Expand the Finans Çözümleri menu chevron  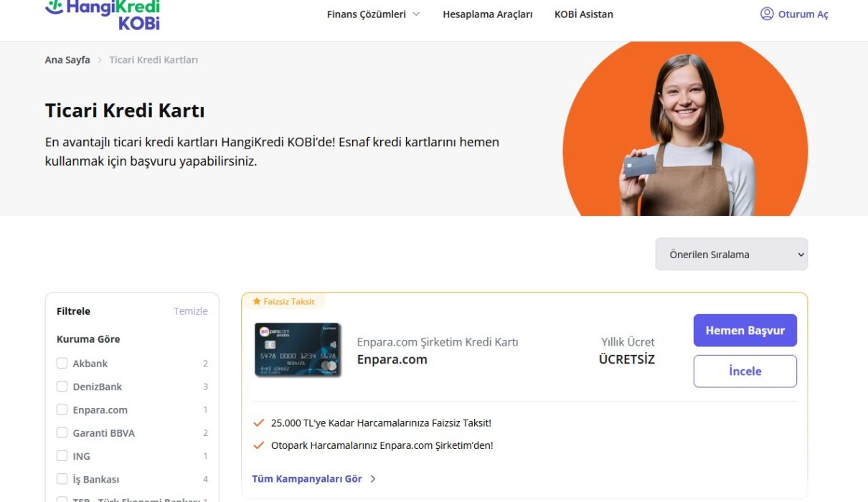pos(417,14)
